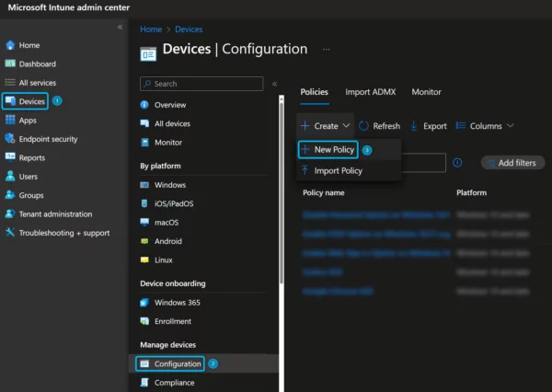Click the Overview label in submenu
Screen dimensions: 552x392
[170, 105]
